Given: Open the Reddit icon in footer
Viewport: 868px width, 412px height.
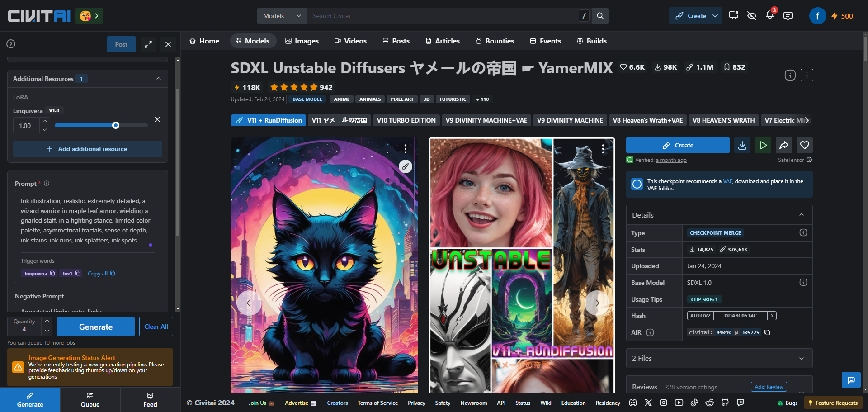Looking at the screenshot, I should click(x=710, y=403).
